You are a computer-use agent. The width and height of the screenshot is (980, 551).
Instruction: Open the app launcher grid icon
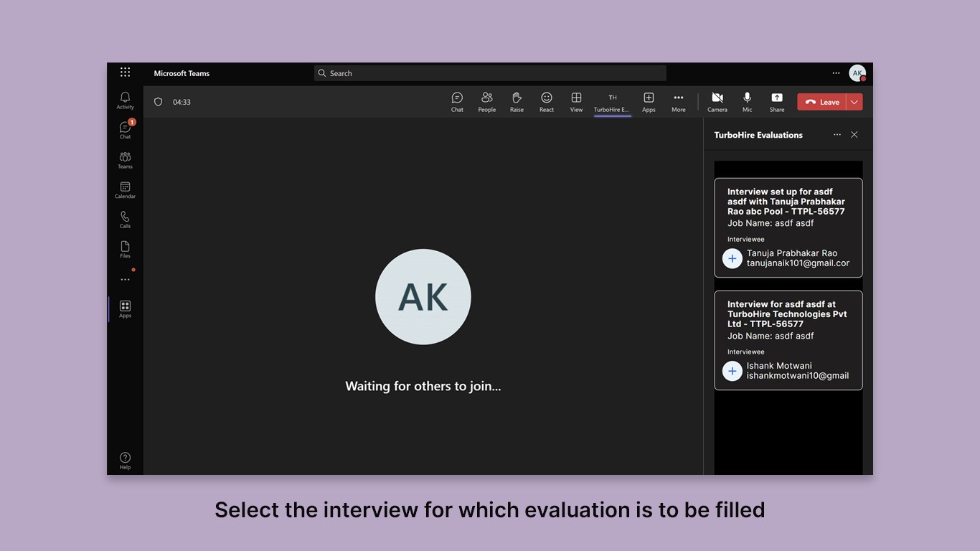pos(126,72)
